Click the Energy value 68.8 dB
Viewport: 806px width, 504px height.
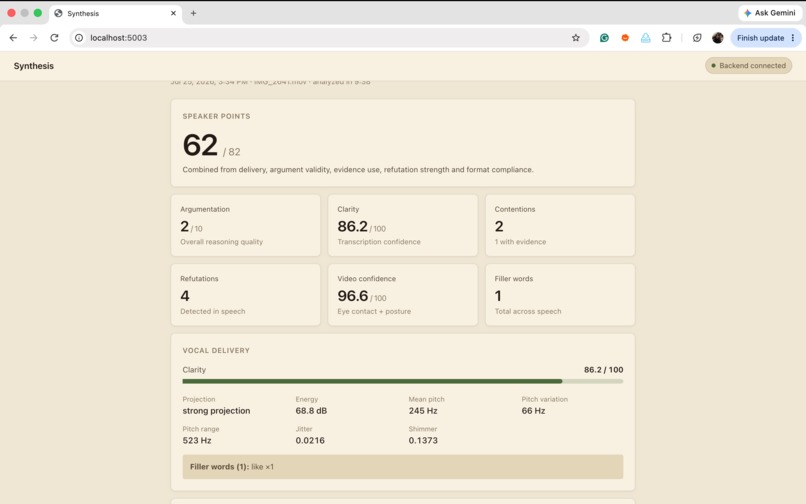pyautogui.click(x=311, y=410)
